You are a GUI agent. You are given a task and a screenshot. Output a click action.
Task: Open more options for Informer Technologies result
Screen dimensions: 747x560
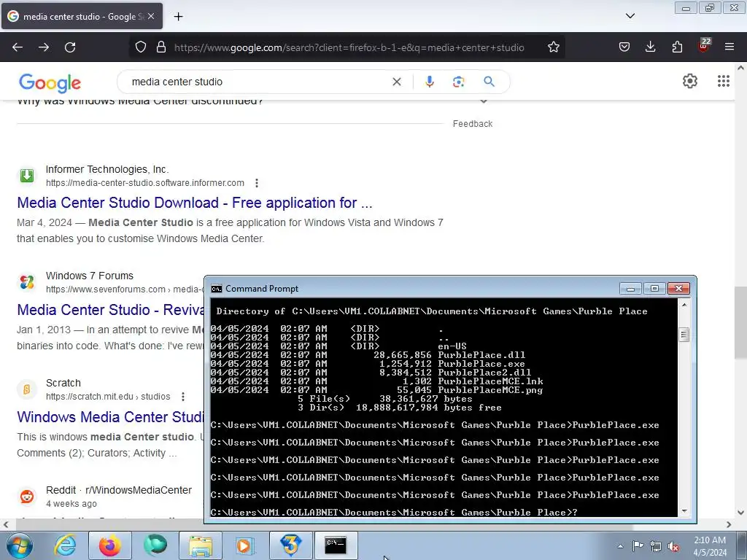(256, 183)
